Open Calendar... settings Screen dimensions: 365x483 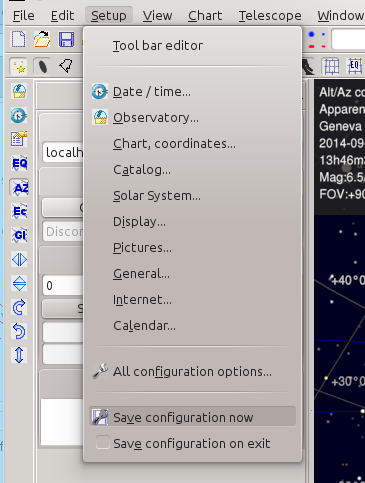pyautogui.click(x=192, y=326)
